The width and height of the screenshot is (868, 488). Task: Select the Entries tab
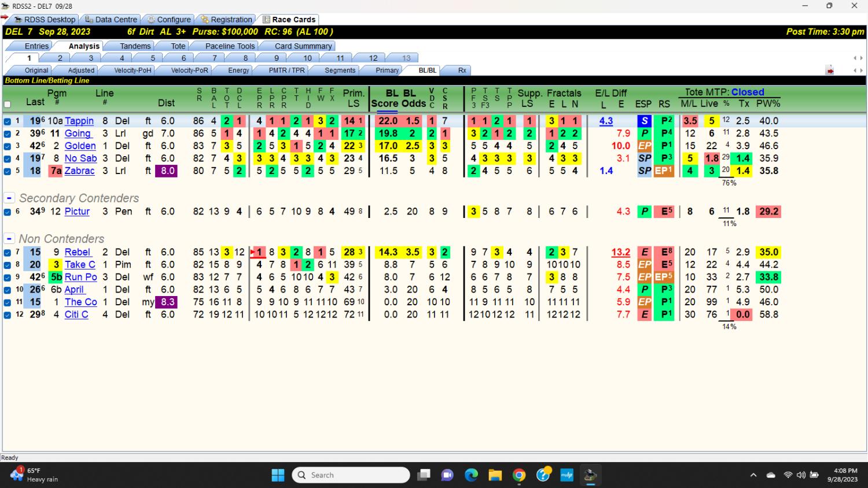coord(36,46)
